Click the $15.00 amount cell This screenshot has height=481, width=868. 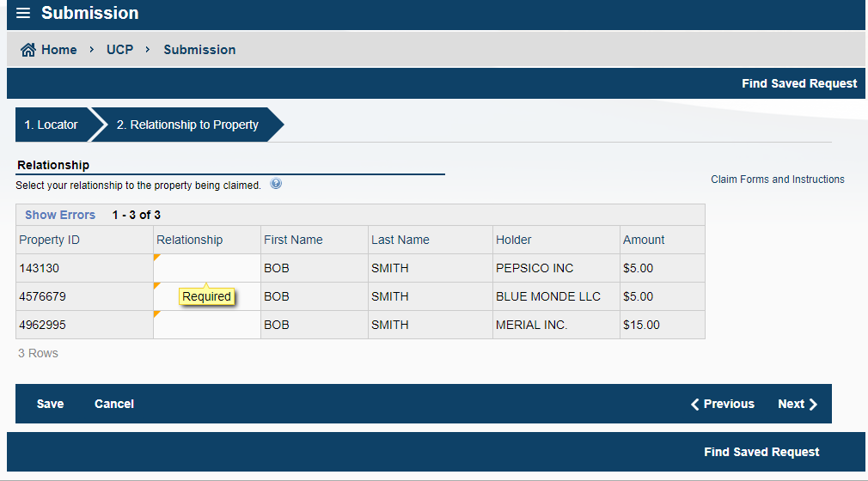tap(662, 325)
